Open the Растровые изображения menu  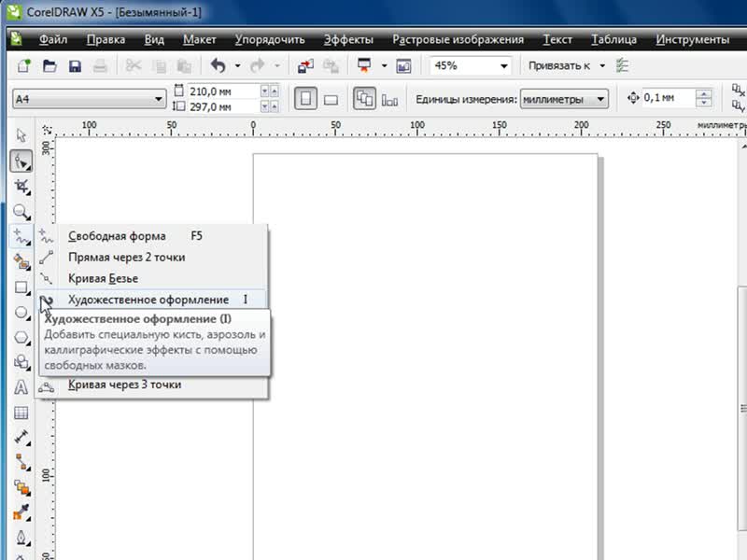pos(458,39)
